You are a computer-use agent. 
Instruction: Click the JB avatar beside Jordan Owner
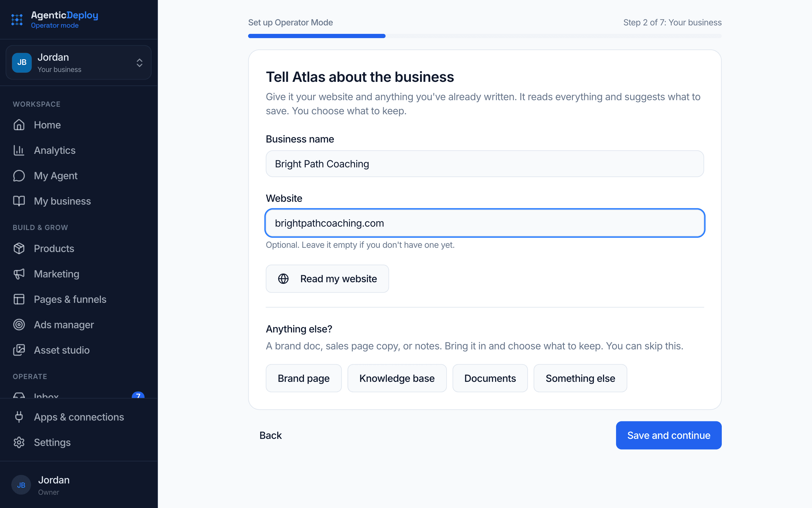(x=21, y=485)
